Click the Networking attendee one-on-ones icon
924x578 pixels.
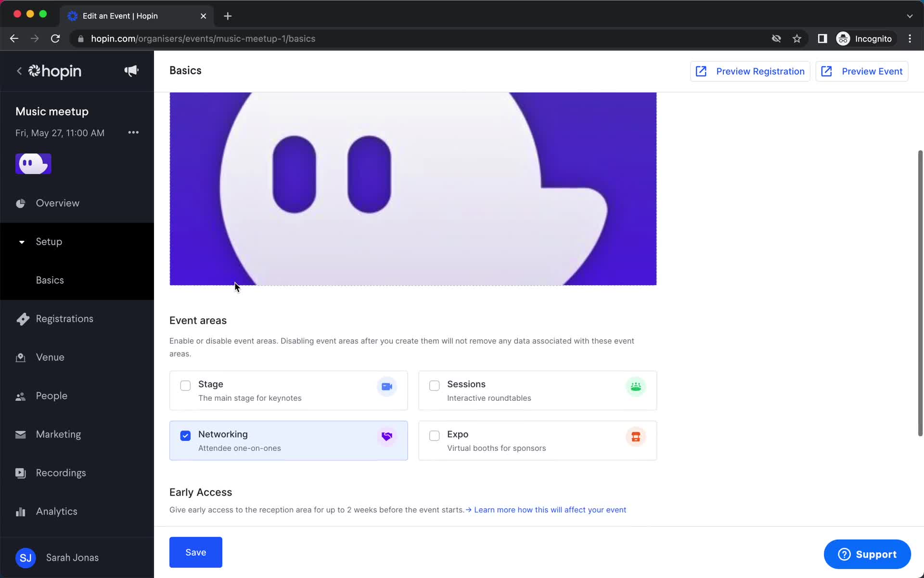(x=386, y=436)
